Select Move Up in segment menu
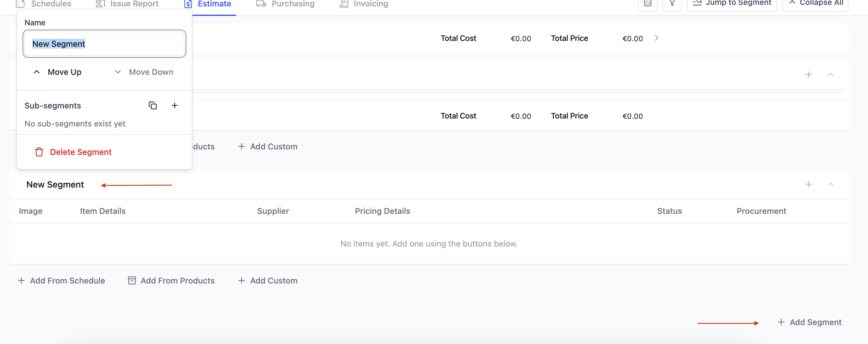 (58, 72)
